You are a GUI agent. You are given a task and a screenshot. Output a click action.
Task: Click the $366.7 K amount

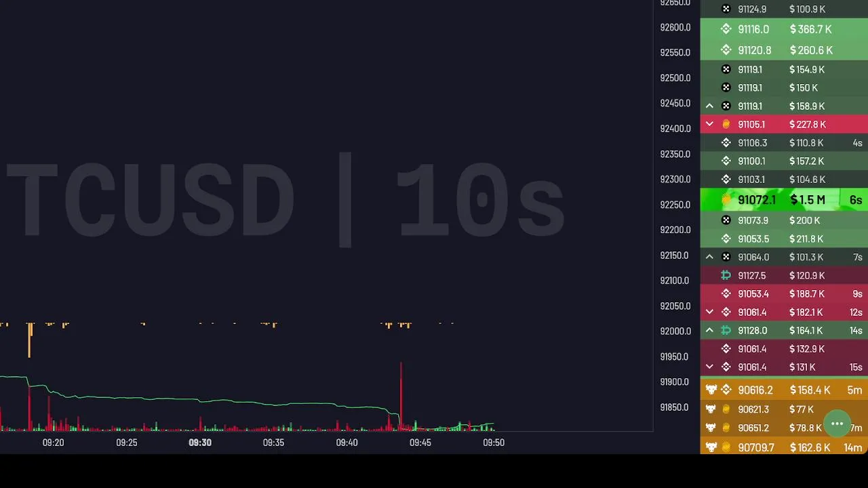click(810, 29)
